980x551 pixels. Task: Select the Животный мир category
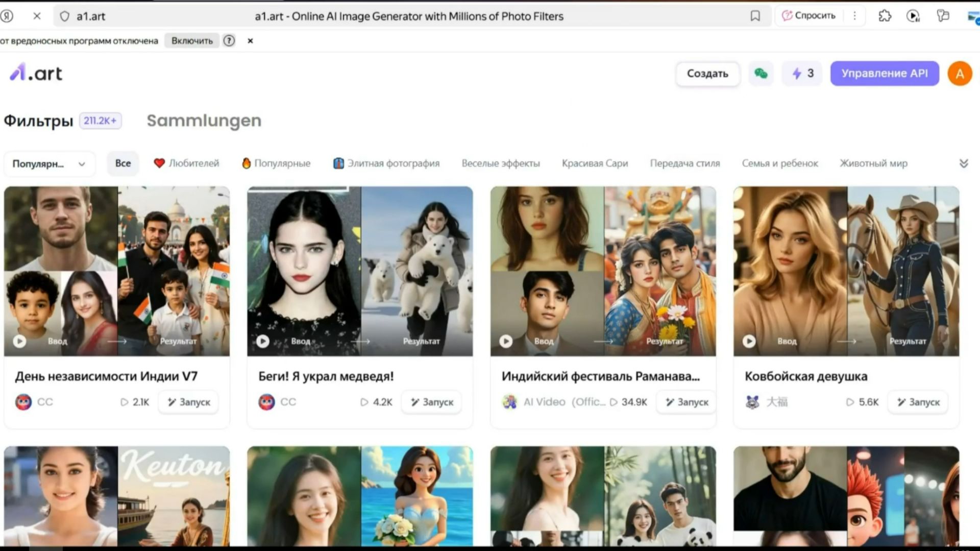pos(873,163)
